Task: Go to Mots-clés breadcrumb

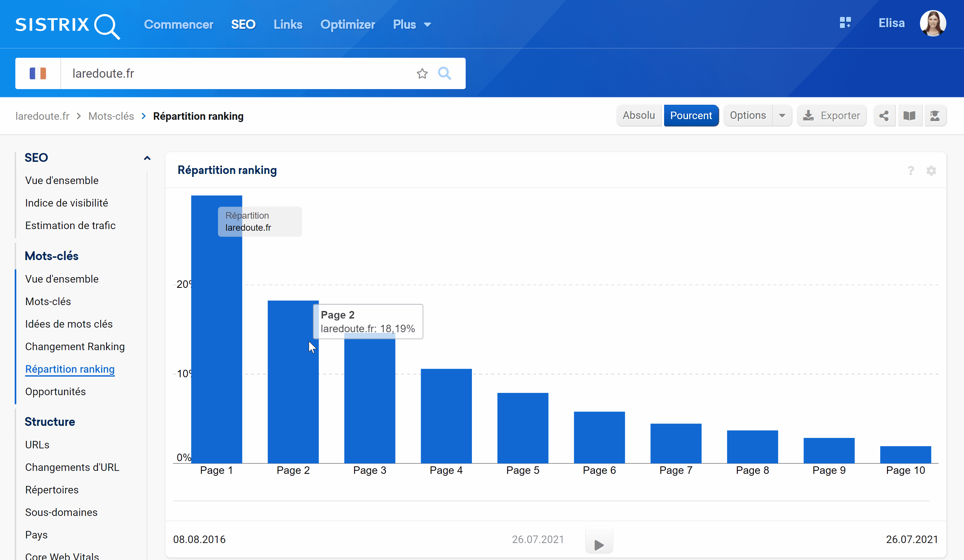Action: [111, 116]
